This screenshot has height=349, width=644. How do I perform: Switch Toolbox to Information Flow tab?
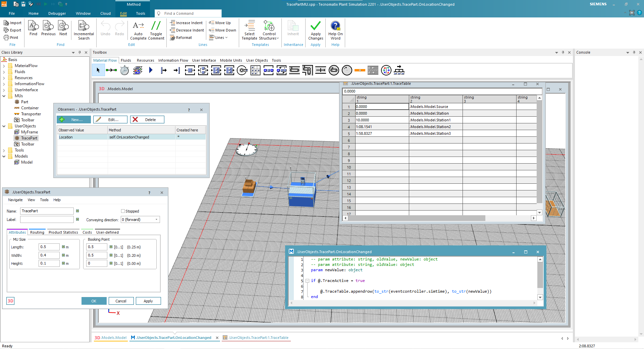coord(173,60)
